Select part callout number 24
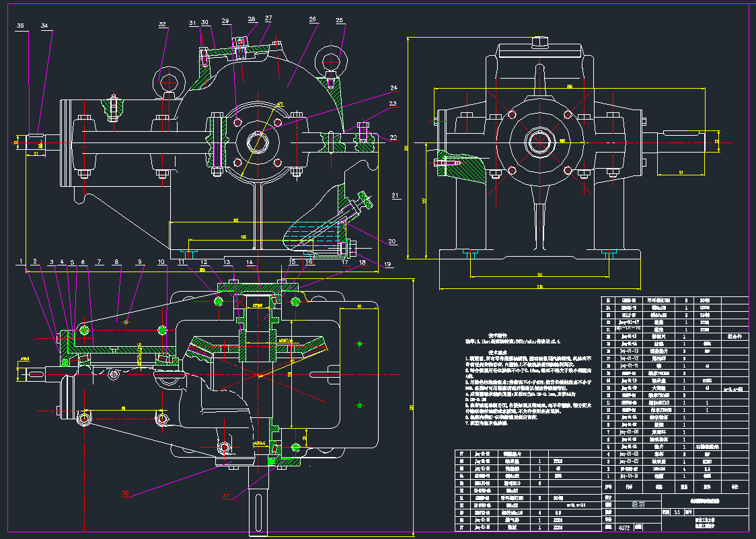 pos(393,87)
